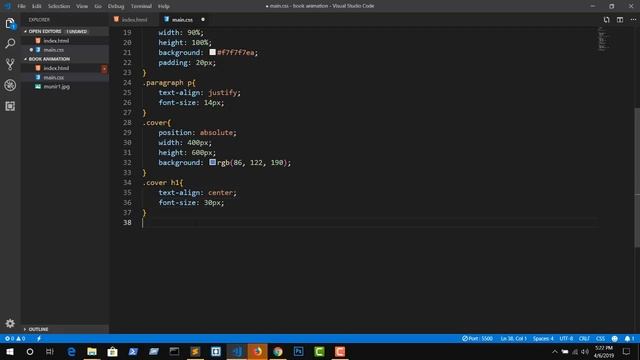This screenshot has width=640, height=360.
Task: Open File Explorer from taskbar
Action: pos(92,351)
